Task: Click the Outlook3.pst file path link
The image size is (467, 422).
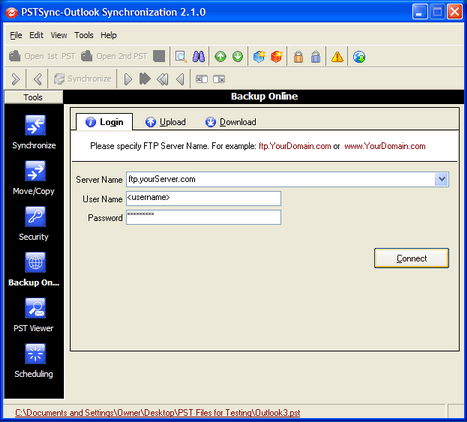Action: [x=158, y=413]
